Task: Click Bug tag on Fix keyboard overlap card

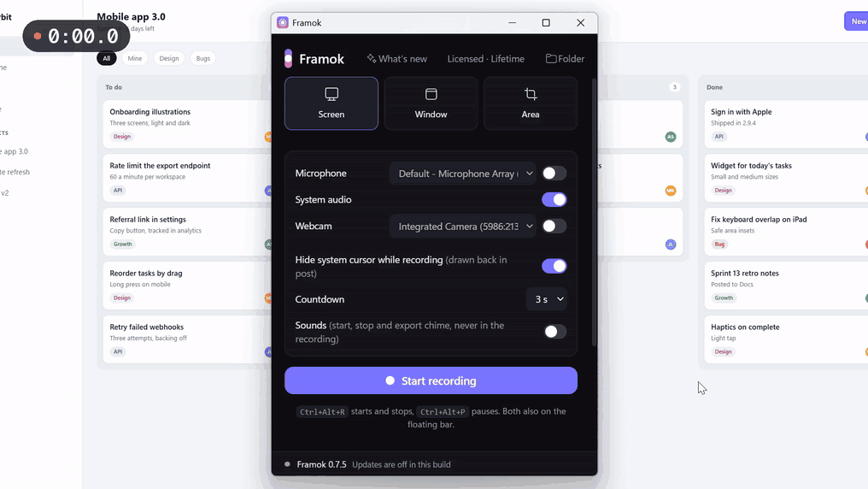Action: tap(719, 244)
